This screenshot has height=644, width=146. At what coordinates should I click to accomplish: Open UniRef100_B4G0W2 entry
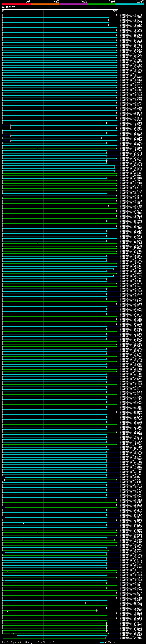(131, 42)
